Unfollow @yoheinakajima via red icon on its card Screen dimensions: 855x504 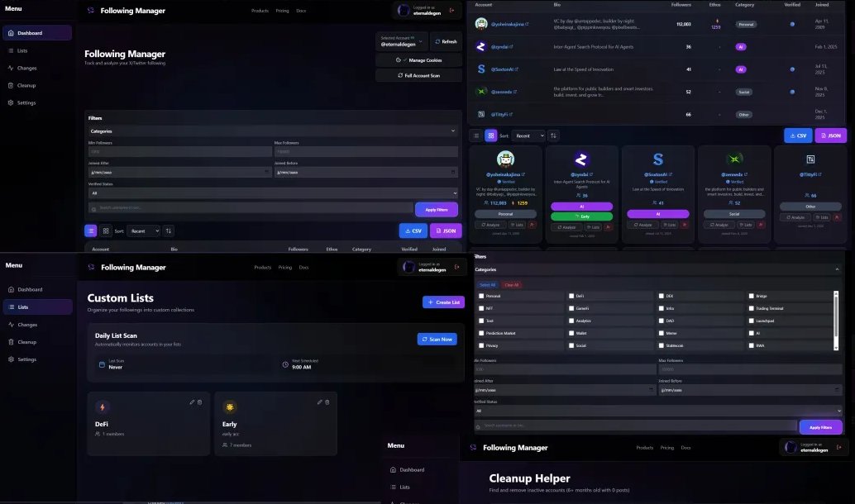532,225
